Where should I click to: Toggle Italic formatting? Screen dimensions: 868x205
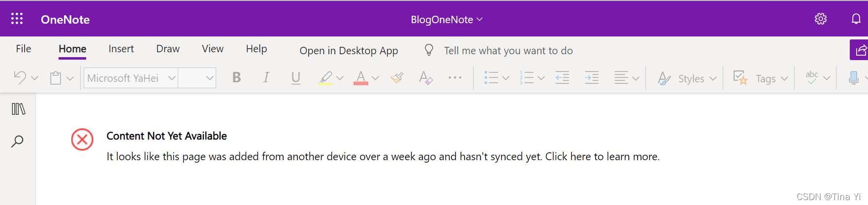[266, 78]
